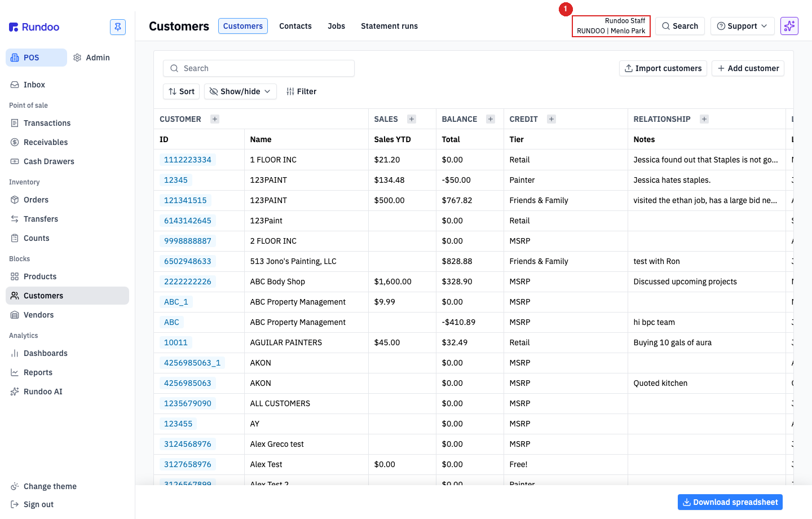Expand the Show/hide columns dropdown
This screenshot has width=812, height=519.
click(x=240, y=91)
